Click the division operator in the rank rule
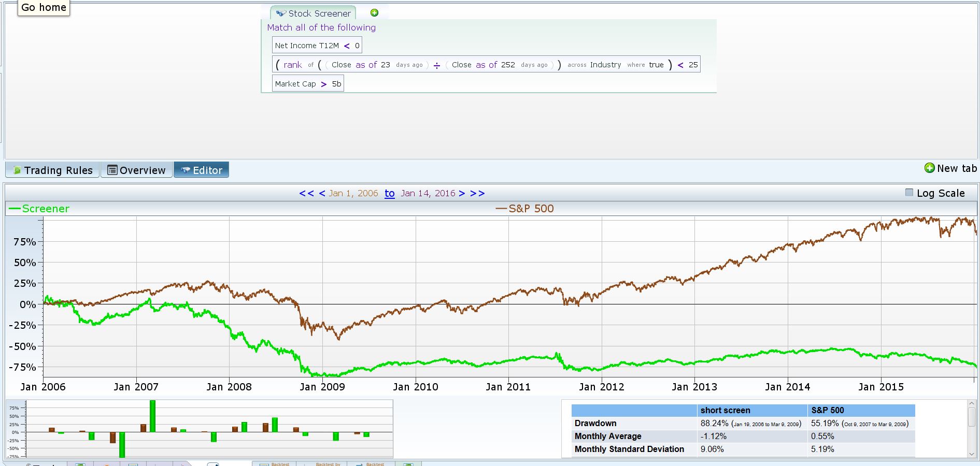This screenshot has width=980, height=466. pos(437,65)
